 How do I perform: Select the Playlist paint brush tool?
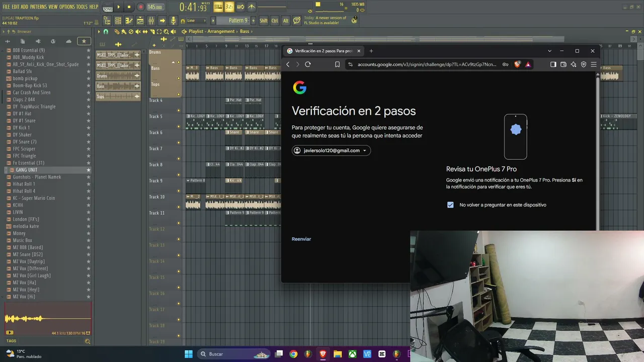[124, 32]
